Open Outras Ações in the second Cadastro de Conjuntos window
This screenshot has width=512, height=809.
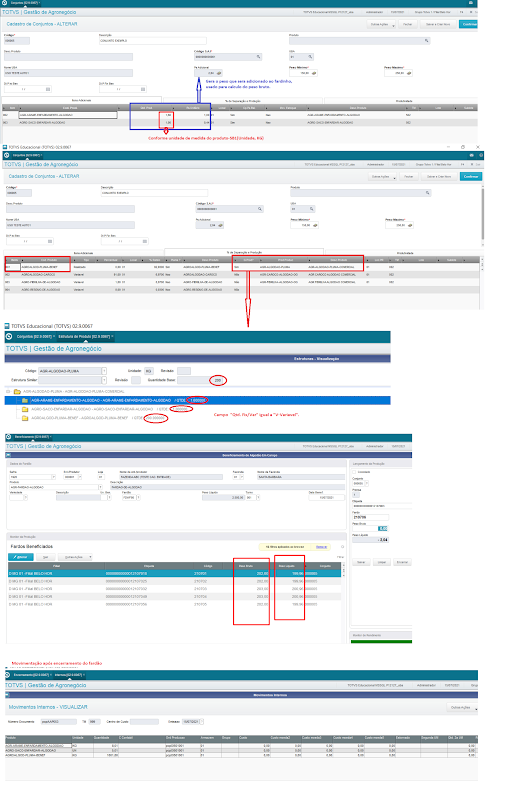click(383, 176)
